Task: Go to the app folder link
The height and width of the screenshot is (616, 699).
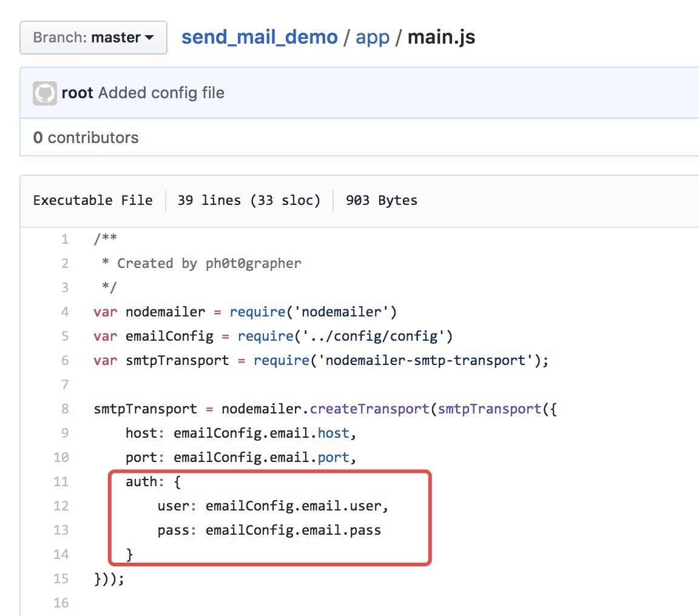Action: 372,38
